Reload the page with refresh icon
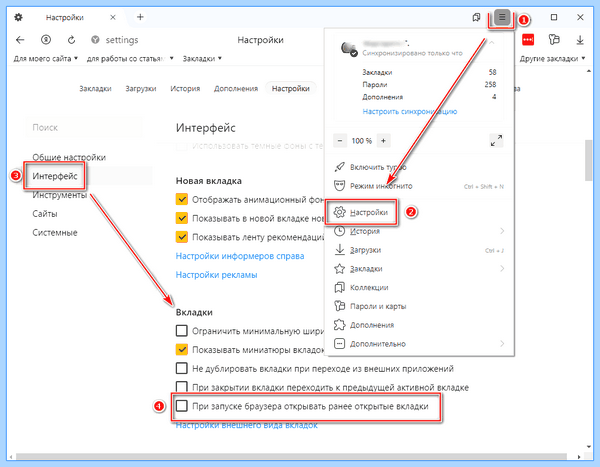The image size is (600, 467). tap(72, 39)
